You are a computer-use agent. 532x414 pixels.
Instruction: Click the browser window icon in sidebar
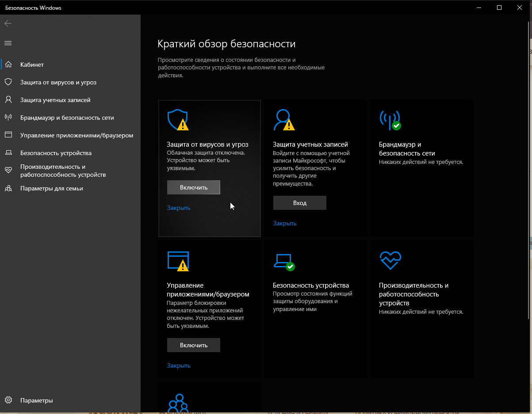click(8, 135)
